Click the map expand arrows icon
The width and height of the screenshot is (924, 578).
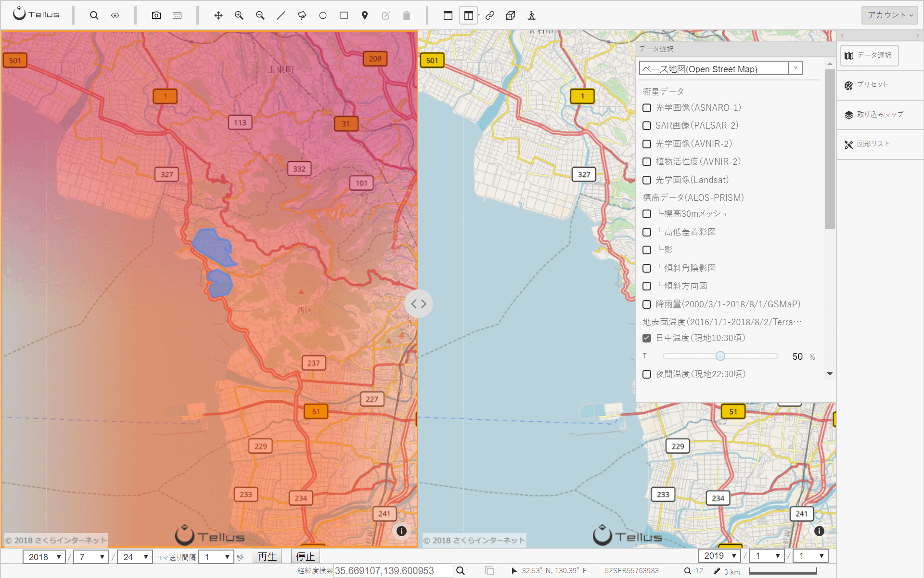pos(115,15)
